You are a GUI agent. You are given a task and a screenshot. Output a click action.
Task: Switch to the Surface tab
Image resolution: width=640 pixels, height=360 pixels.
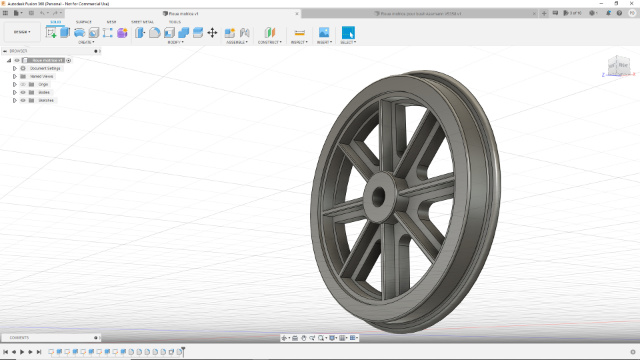84,22
